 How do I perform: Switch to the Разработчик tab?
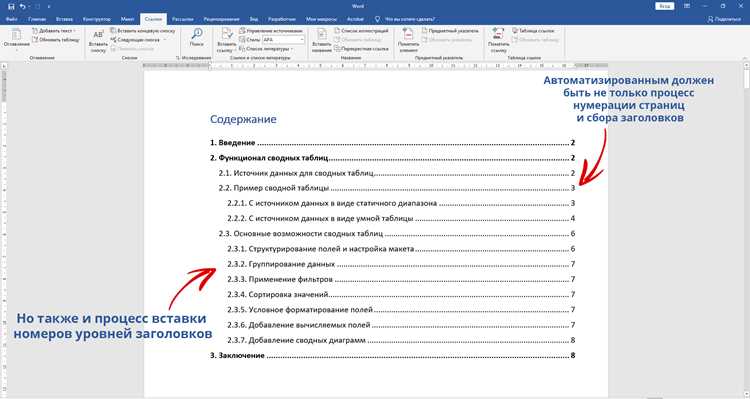[x=281, y=19]
